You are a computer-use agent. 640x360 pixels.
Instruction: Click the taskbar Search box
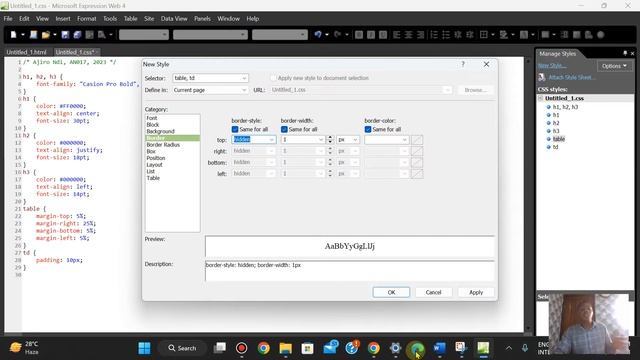(182, 348)
